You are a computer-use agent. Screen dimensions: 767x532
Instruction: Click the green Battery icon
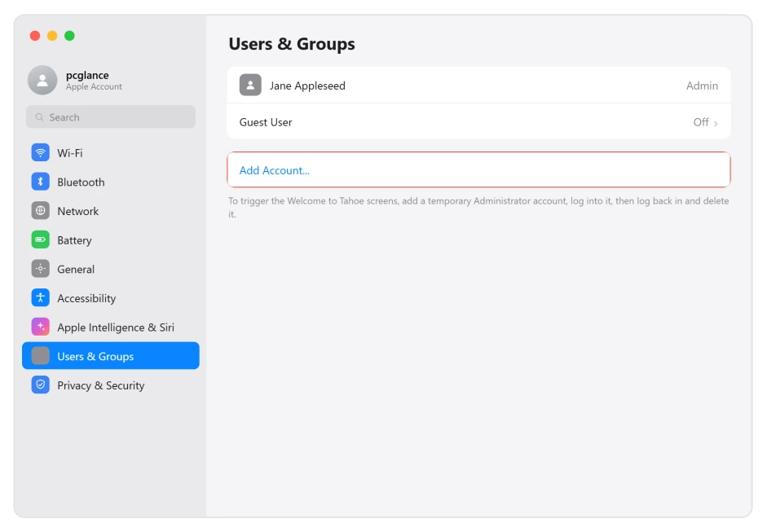coord(41,240)
